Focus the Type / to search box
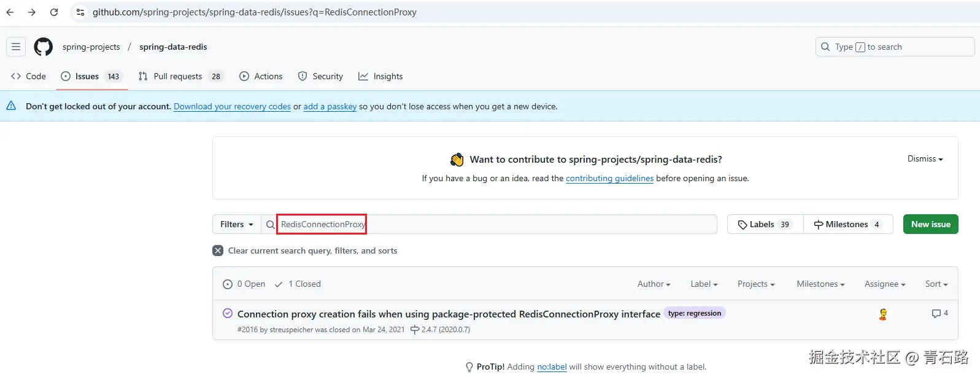The height and width of the screenshot is (377, 980). [x=895, y=47]
